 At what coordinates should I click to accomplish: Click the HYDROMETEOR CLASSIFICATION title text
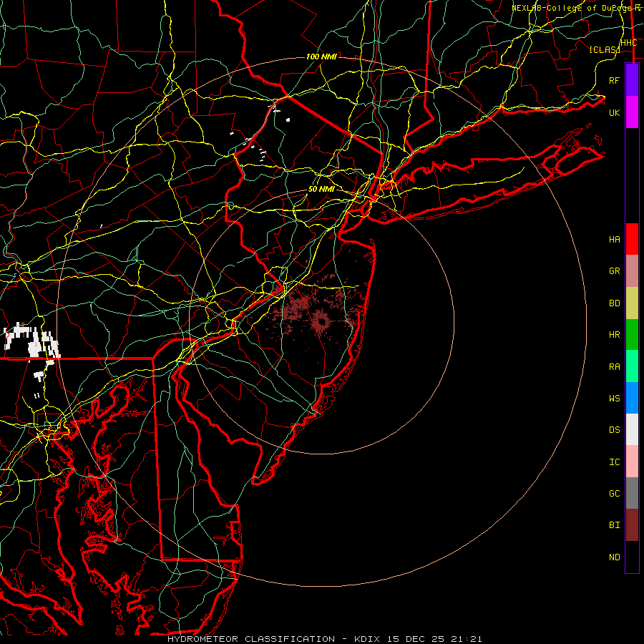coord(251,639)
